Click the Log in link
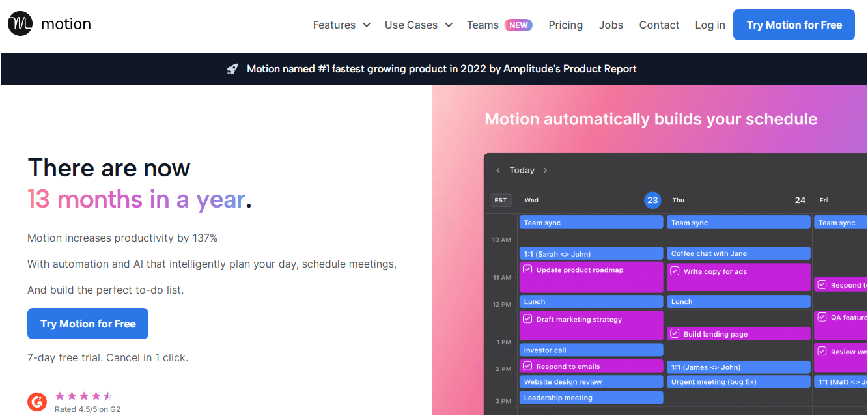The image size is (868, 416). (x=710, y=25)
